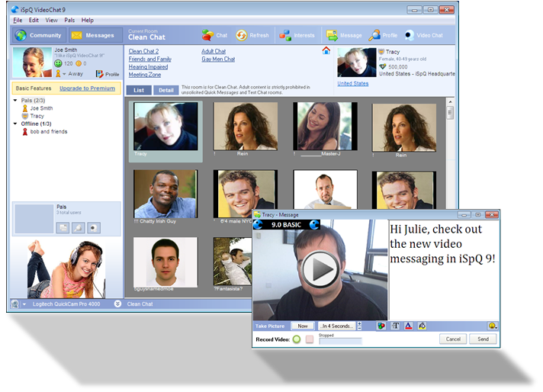Open the Meeting Zone room link

coord(144,75)
